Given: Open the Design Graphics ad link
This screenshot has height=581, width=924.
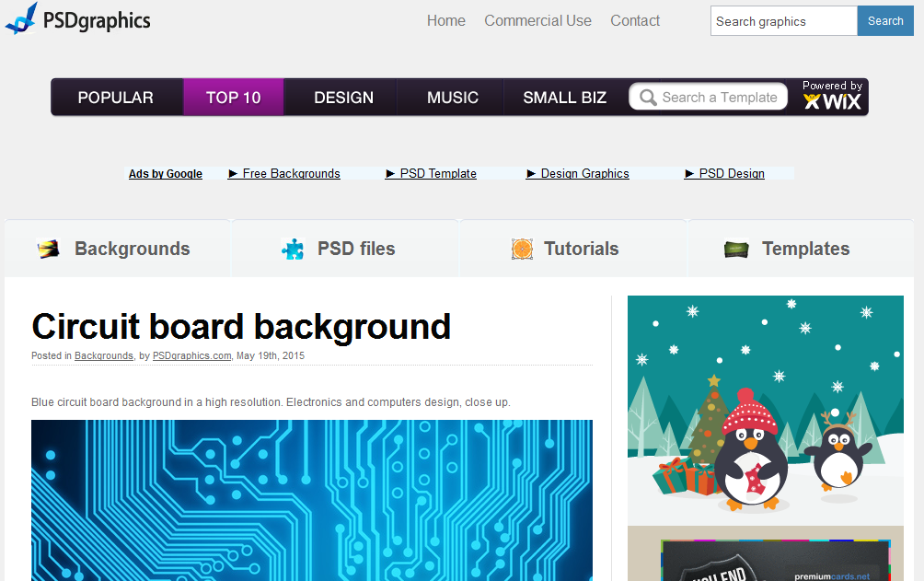Looking at the screenshot, I should point(578,173).
